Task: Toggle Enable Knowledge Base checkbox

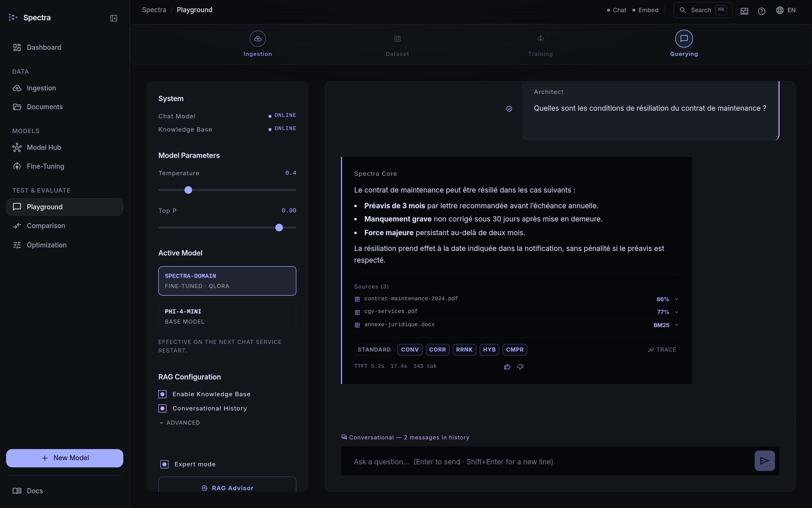Action: tap(162, 394)
